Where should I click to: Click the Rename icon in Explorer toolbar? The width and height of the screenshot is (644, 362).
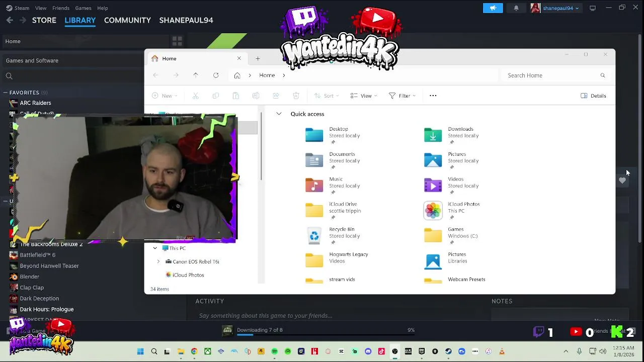coord(256,96)
